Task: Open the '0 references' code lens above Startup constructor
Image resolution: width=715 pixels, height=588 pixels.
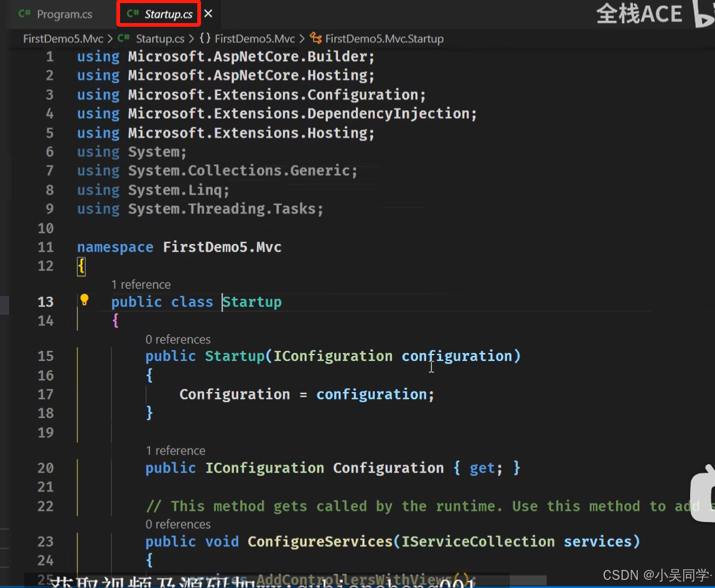Action: 178,340
